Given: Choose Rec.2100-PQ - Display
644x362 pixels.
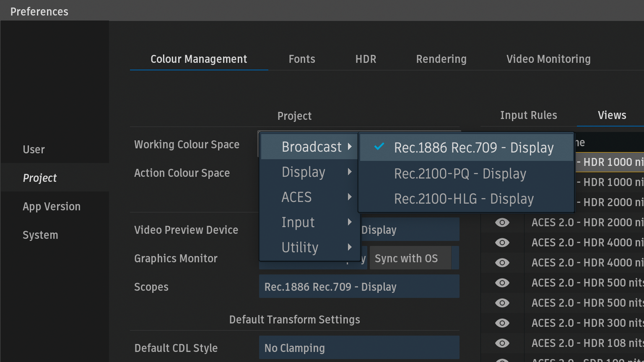Looking at the screenshot, I should point(466,173).
